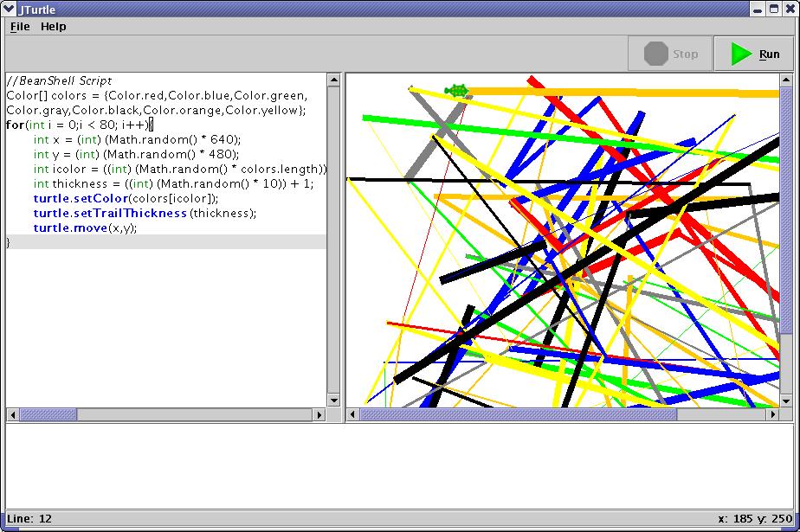Click the code editor scroll left arrow
Image resolution: width=800 pixels, height=532 pixels.
[12, 415]
